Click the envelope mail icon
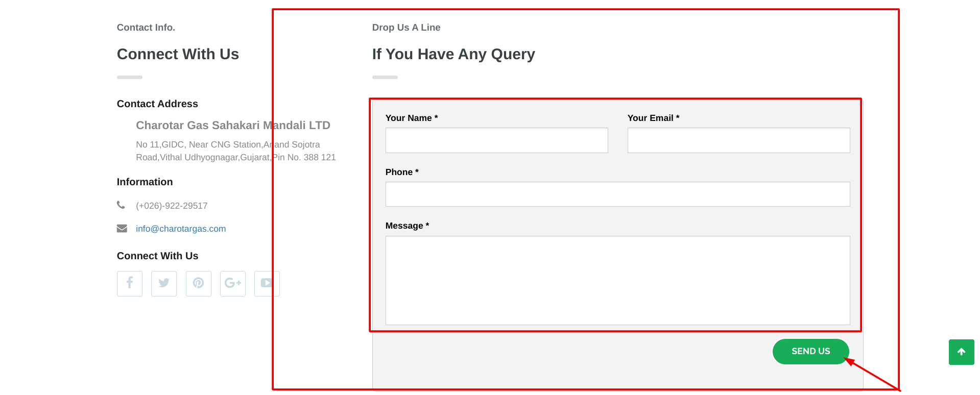 [122, 228]
